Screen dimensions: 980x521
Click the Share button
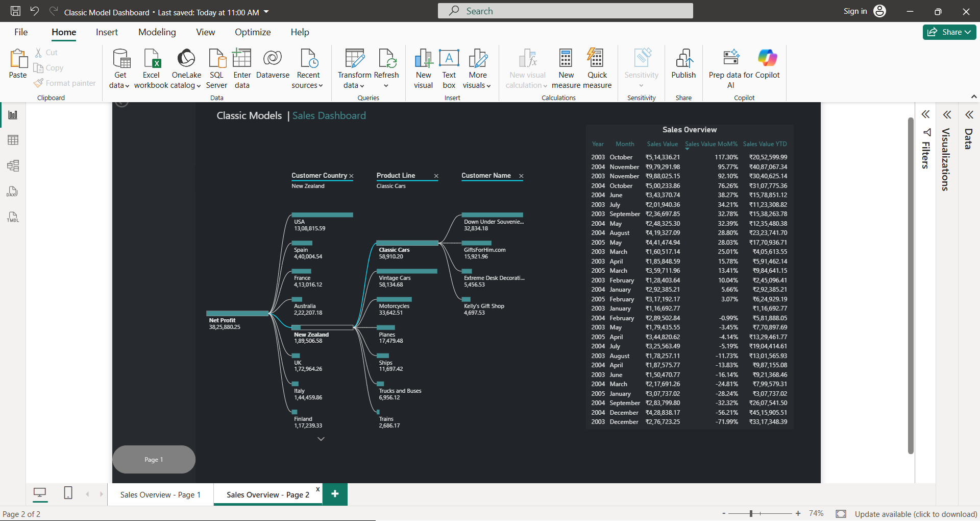[949, 32]
